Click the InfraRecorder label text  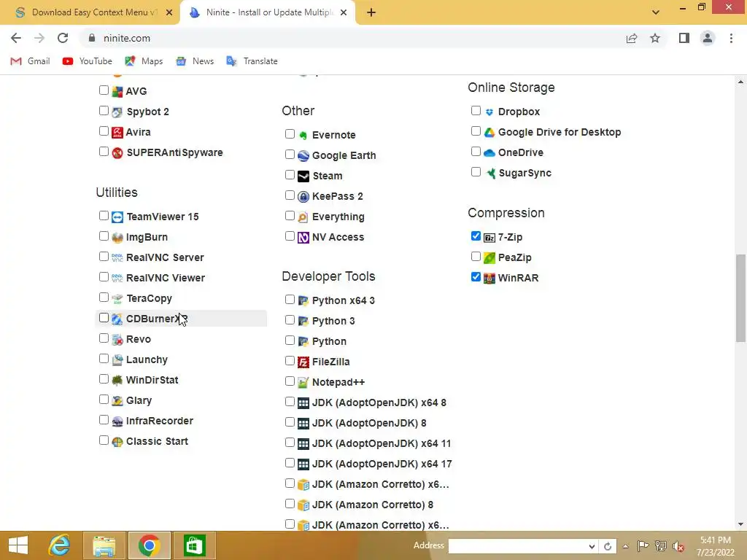click(160, 421)
